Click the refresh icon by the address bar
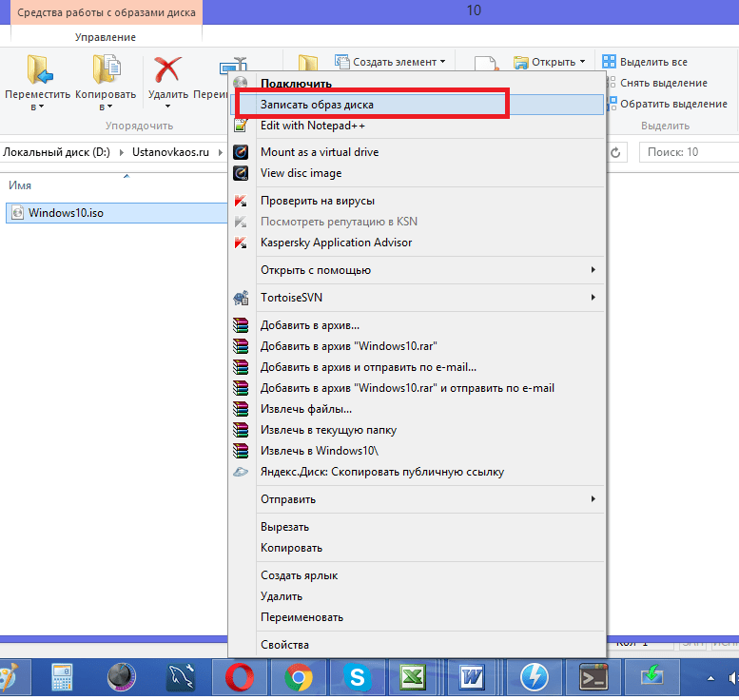Image resolution: width=739 pixels, height=700 pixels. click(x=615, y=153)
